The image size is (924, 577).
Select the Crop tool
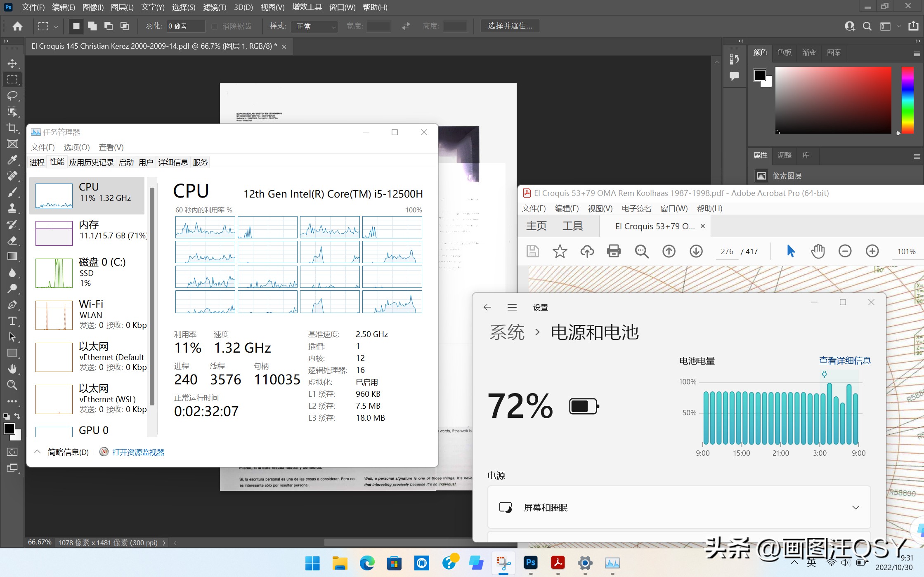click(x=12, y=128)
